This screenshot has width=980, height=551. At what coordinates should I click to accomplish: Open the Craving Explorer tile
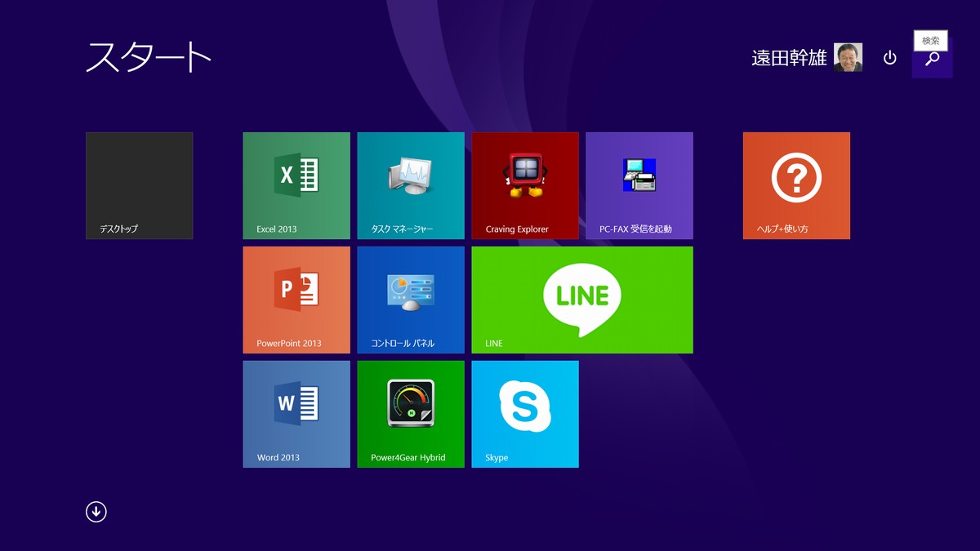(524, 185)
